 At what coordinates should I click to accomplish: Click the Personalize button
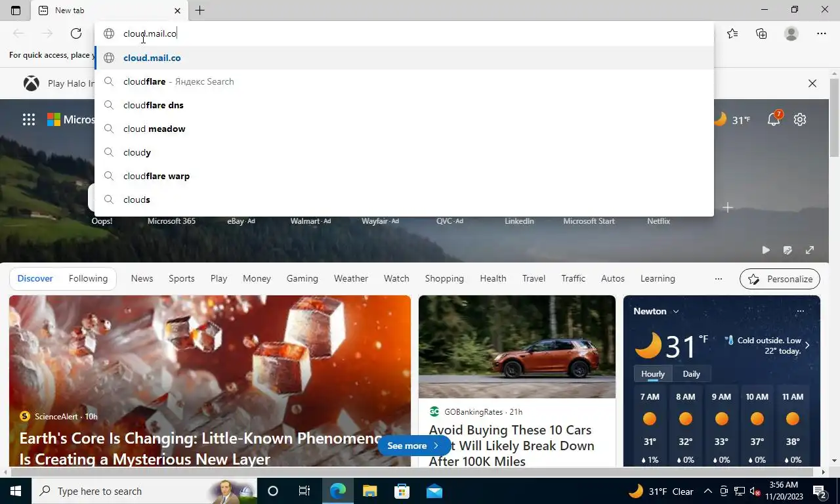tap(780, 279)
